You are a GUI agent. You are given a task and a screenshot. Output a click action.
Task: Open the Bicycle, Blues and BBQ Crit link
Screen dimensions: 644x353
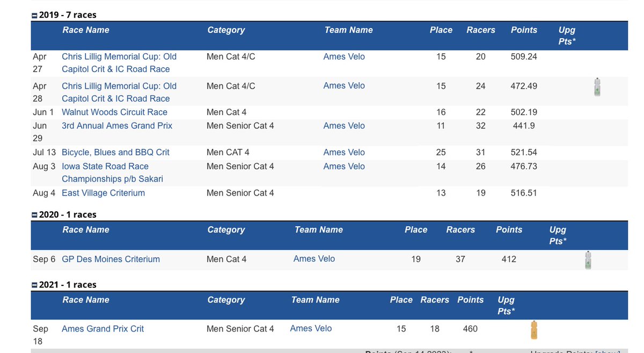[115, 153]
